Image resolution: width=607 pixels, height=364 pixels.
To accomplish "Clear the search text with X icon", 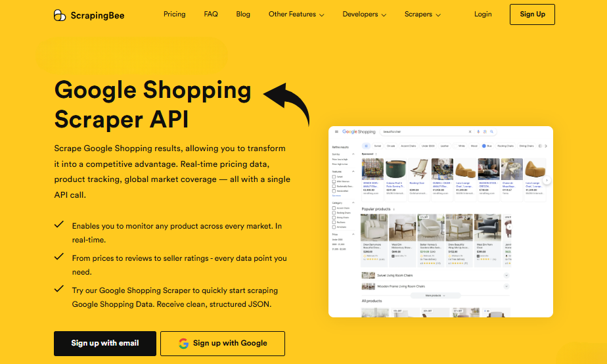I will tap(470, 132).
